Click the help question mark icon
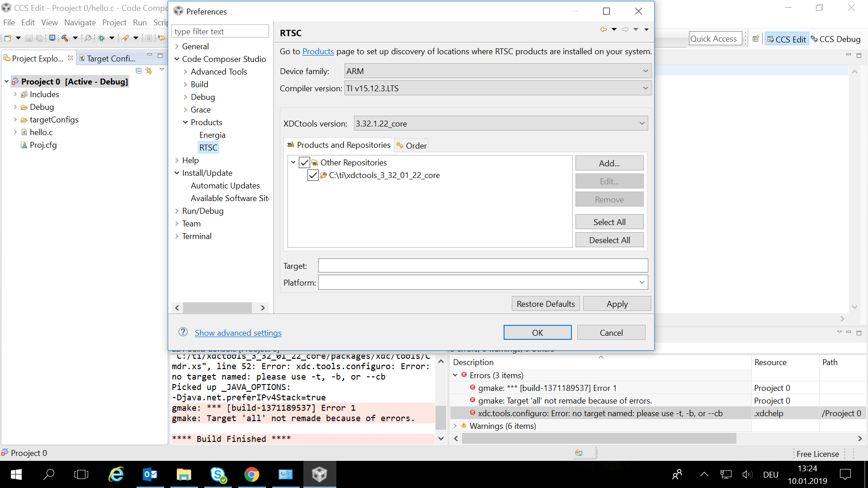868x488 pixels. tap(183, 332)
